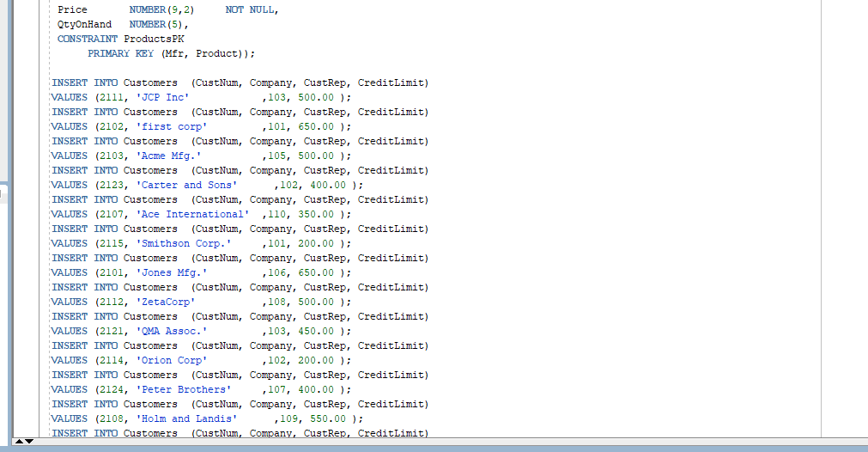The width and height of the screenshot is (868, 452).
Task: Click customer number 2114
Action: (x=112, y=361)
